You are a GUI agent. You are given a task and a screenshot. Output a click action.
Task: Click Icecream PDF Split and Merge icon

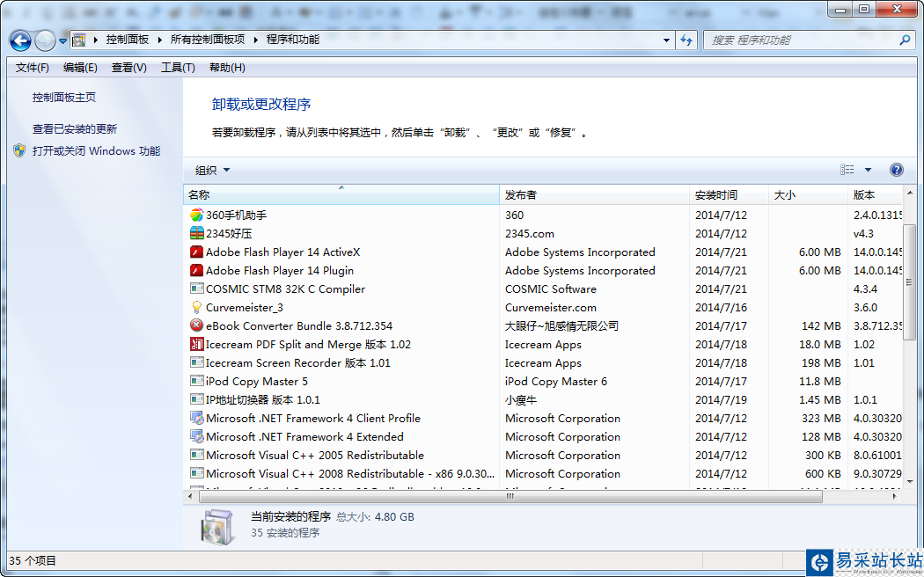tap(197, 345)
